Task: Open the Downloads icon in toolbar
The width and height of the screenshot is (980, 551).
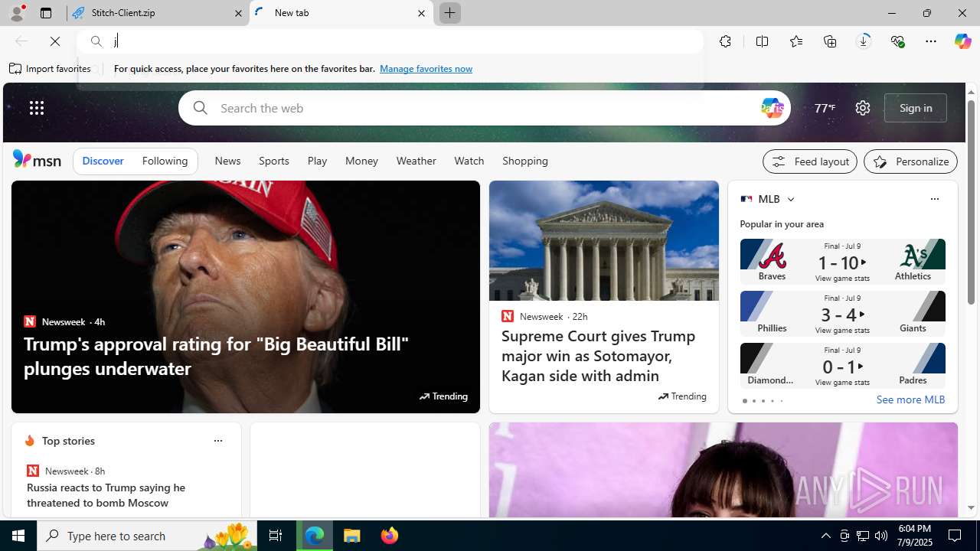Action: [x=864, y=41]
